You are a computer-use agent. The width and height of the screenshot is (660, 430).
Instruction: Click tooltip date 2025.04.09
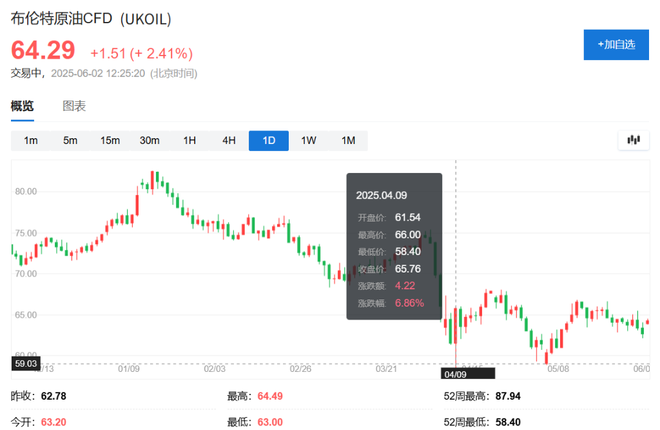coord(381,195)
